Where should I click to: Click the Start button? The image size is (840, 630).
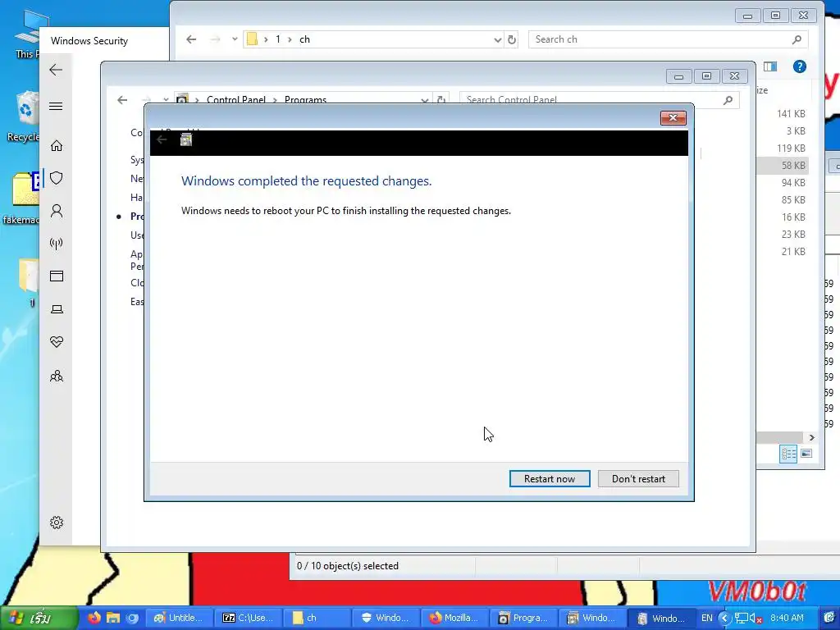pyautogui.click(x=39, y=619)
